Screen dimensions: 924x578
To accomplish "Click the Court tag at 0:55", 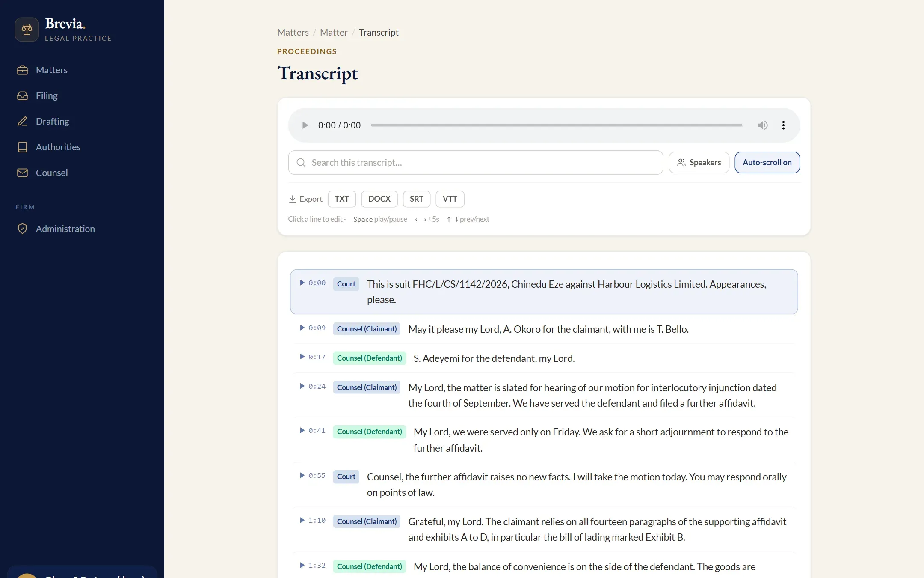I will pos(346,477).
